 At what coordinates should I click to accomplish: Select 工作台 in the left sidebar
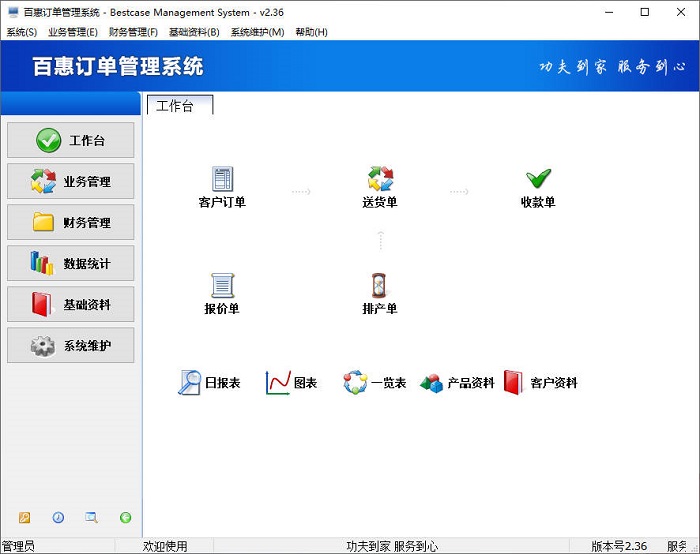tap(71, 140)
